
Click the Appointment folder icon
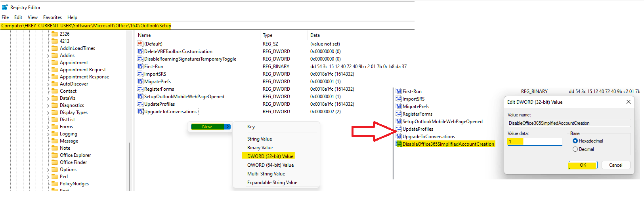point(55,62)
